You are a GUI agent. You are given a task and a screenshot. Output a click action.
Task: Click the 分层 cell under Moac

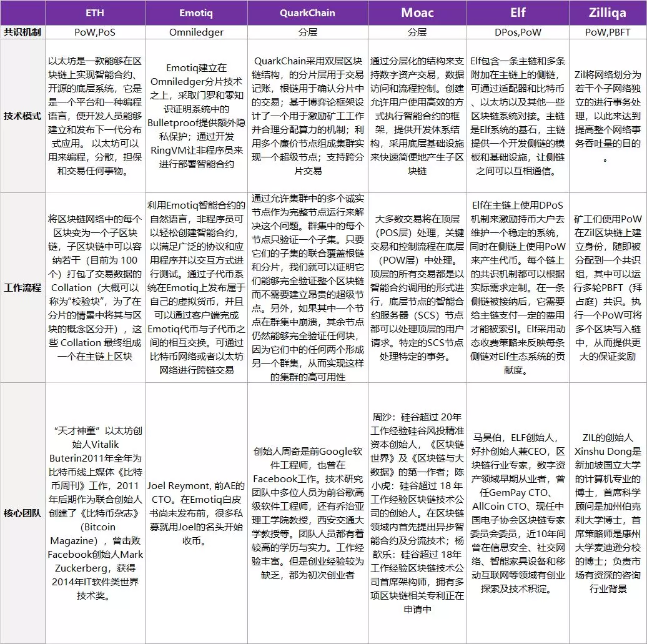tap(417, 32)
